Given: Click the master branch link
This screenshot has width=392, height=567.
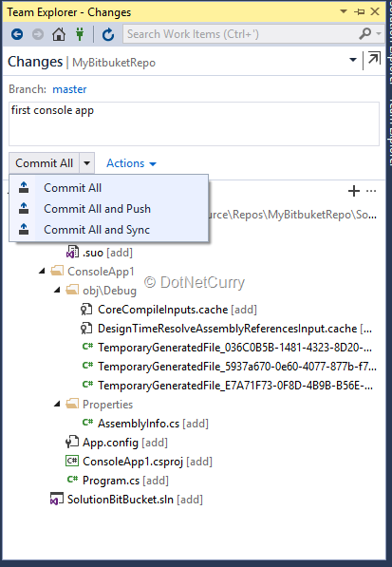Looking at the screenshot, I should click(x=69, y=89).
